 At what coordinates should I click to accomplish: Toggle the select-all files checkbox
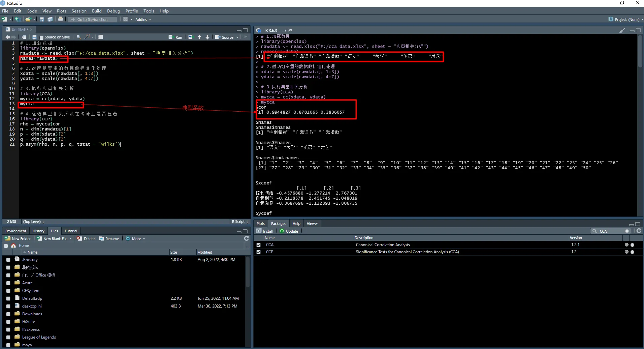click(6, 246)
